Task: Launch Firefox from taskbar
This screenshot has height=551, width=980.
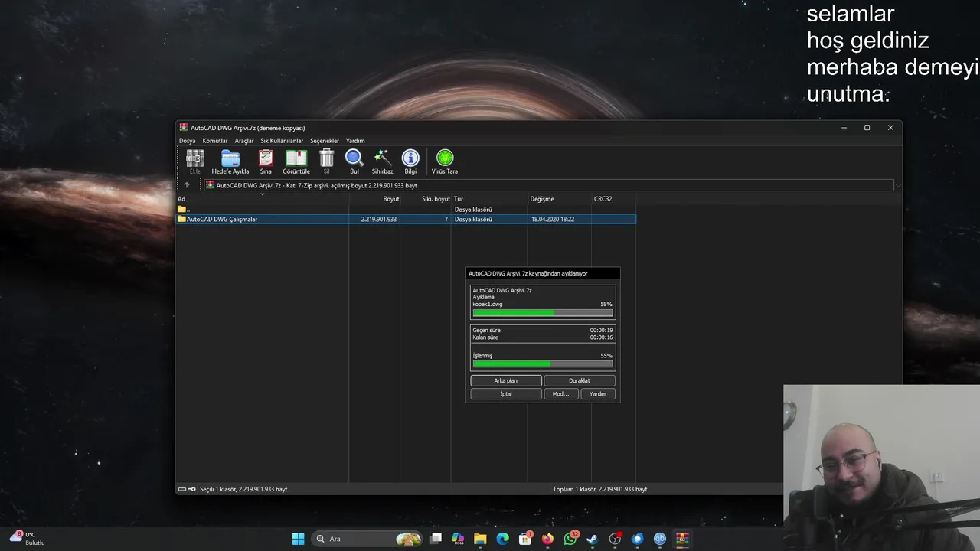Action: [x=547, y=539]
